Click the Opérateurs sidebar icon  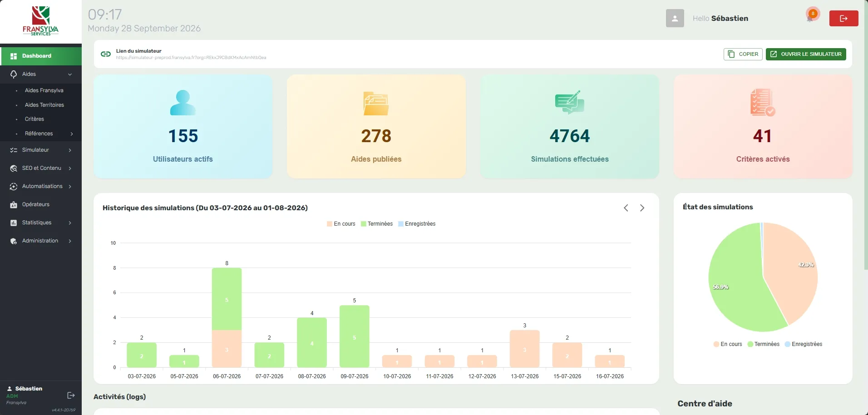(14, 205)
